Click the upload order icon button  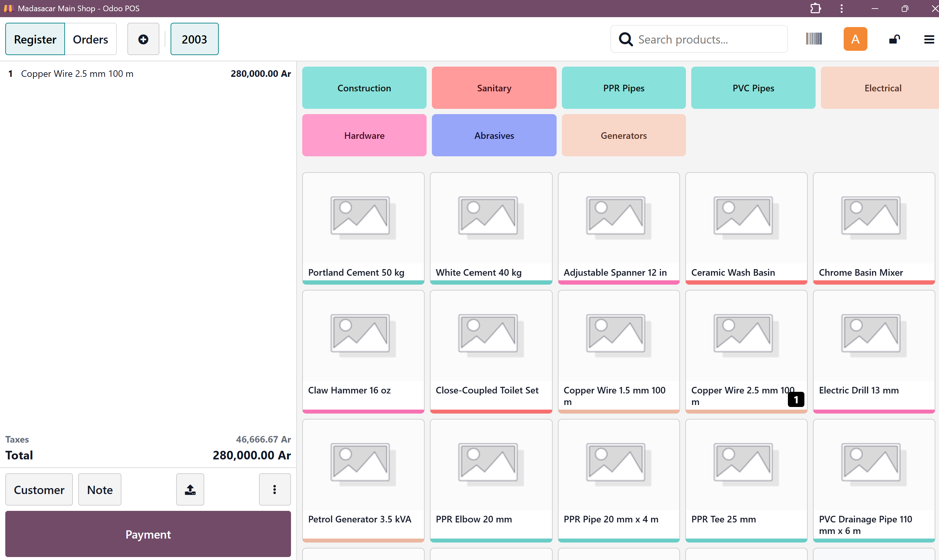click(190, 489)
